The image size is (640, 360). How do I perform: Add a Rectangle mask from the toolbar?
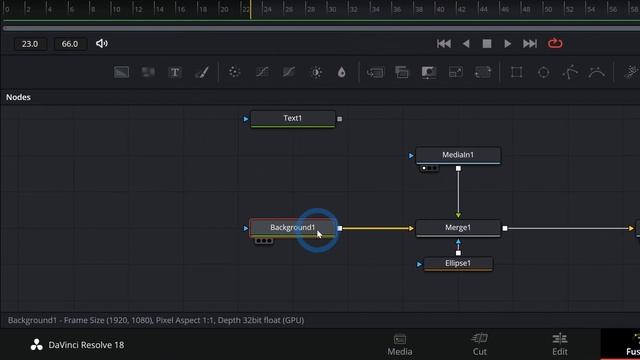[516, 72]
